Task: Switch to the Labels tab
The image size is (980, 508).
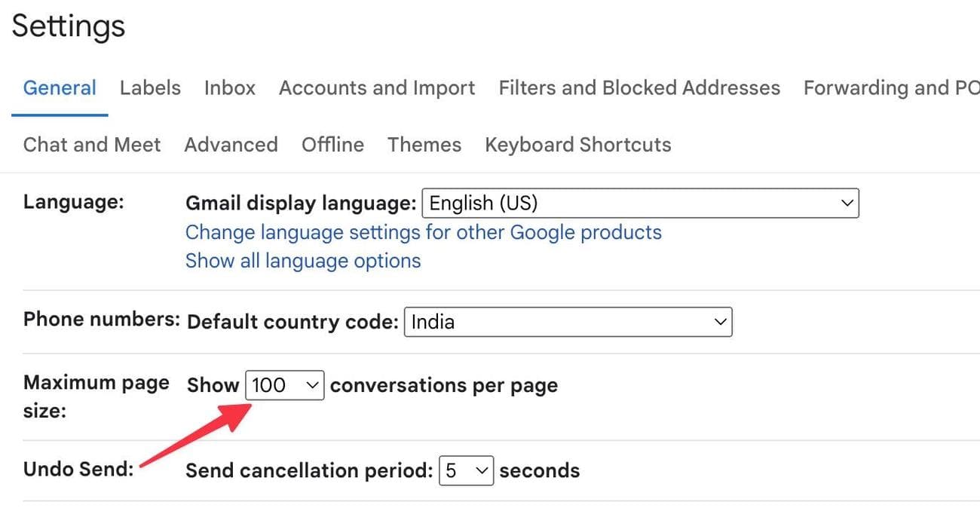Action: click(150, 88)
